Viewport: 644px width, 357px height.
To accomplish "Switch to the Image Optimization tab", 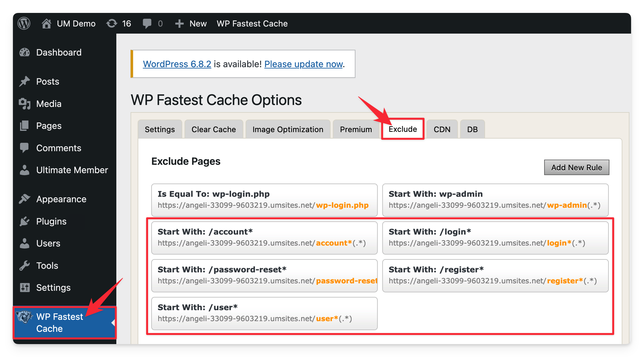I will 288,129.
